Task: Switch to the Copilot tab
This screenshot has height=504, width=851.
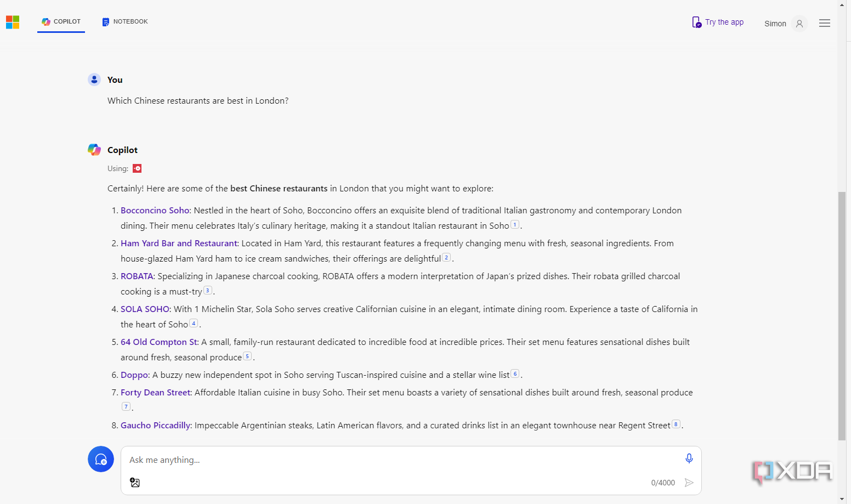Action: tap(61, 22)
